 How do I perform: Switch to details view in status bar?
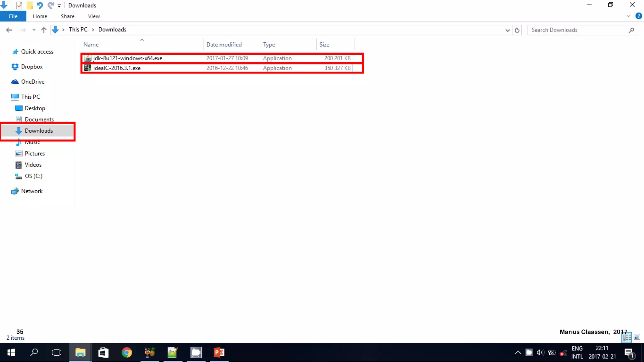(x=627, y=337)
